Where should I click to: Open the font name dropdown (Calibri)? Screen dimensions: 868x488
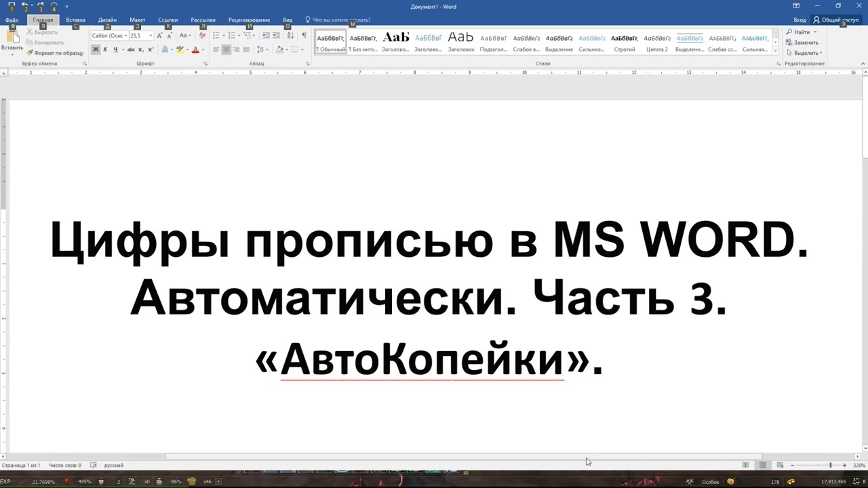tap(125, 35)
